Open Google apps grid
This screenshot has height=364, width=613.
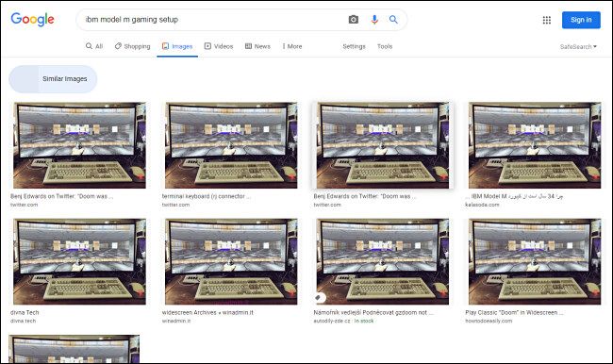[547, 20]
